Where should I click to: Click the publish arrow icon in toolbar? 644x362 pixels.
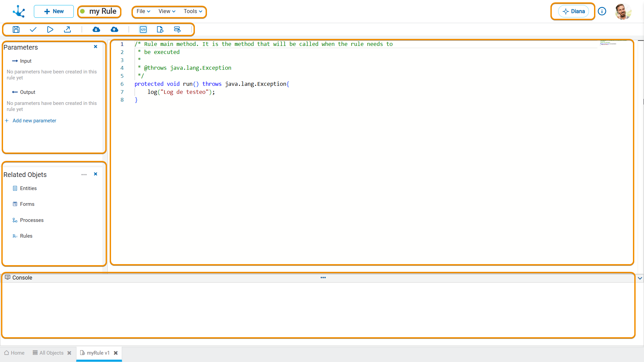coord(67,29)
